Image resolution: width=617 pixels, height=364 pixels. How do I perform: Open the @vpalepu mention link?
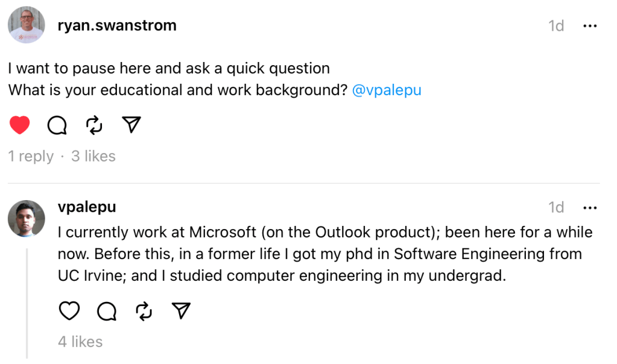(387, 90)
